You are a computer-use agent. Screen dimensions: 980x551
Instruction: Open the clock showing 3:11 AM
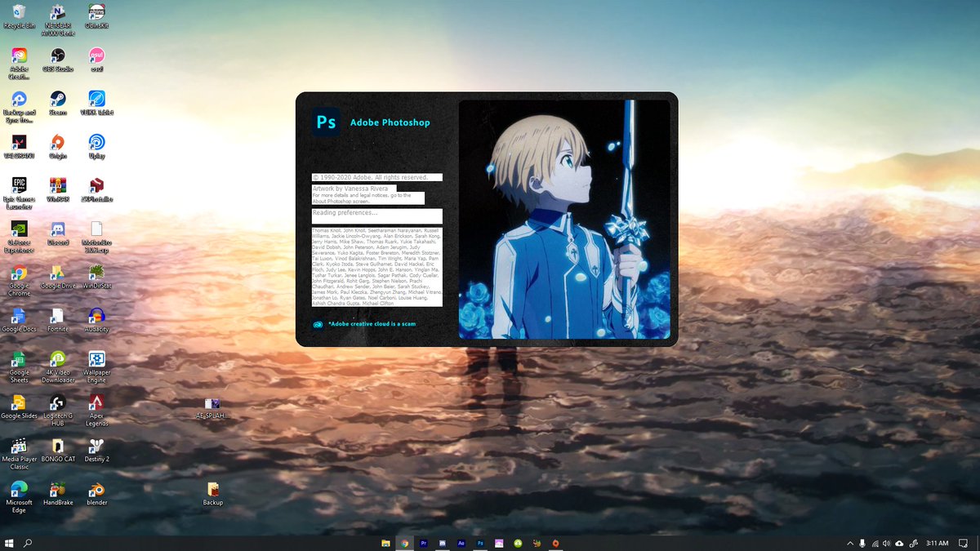(939, 543)
